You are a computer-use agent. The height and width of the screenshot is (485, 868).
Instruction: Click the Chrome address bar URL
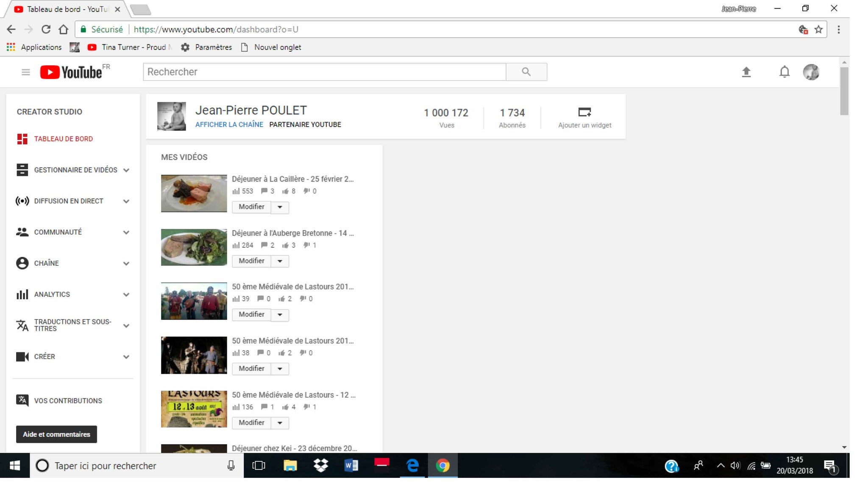pos(216,29)
